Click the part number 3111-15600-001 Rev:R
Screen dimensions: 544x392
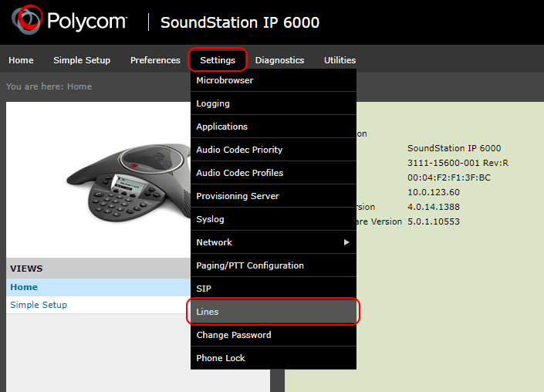pyautogui.click(x=458, y=163)
